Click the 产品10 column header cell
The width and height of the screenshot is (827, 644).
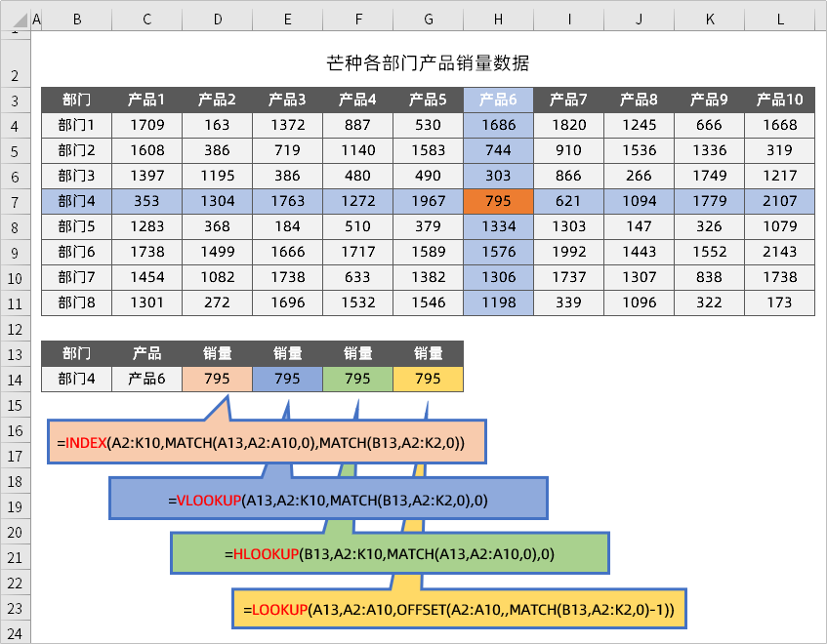[x=779, y=97]
